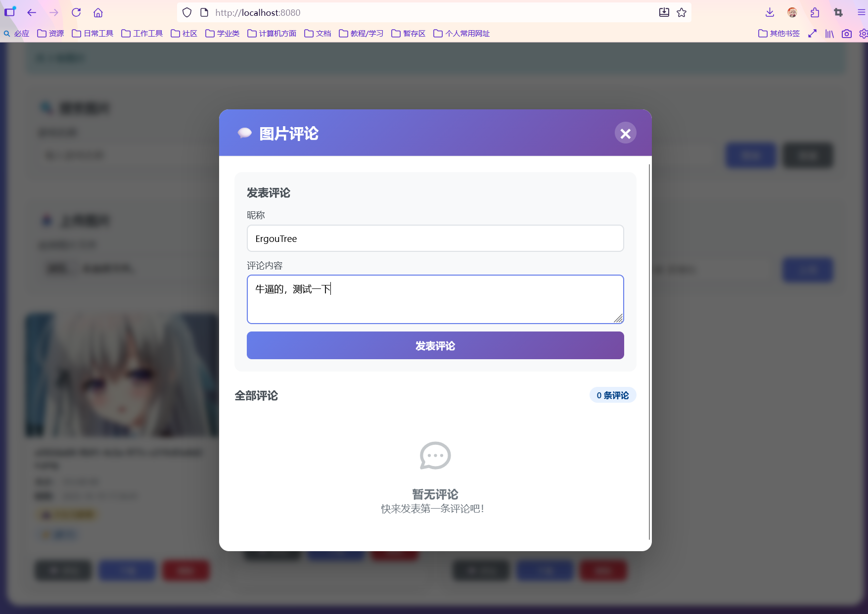This screenshot has width=868, height=614.
Task: Click the tracking protection shield icon
Action: 187,13
